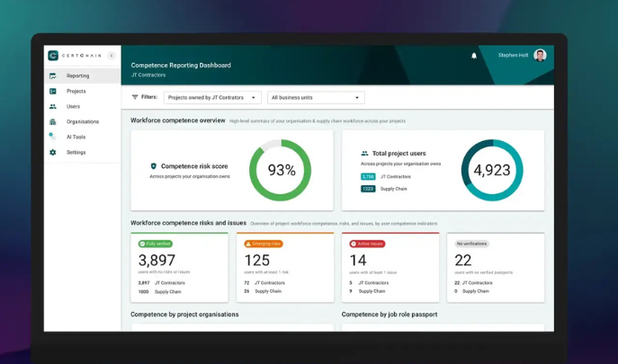The height and width of the screenshot is (364, 618).
Task: Open the notifications bell
Action: click(x=474, y=56)
